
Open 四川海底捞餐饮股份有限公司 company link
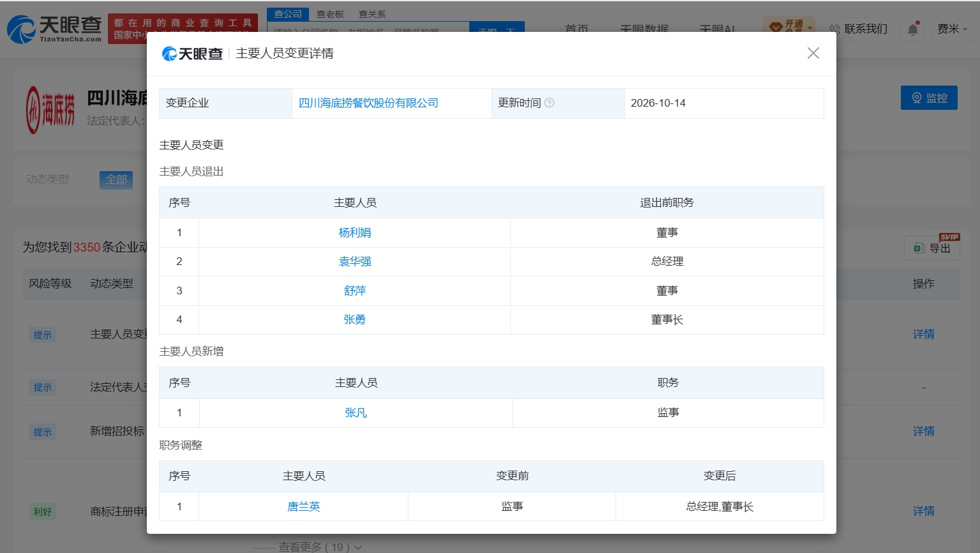(368, 103)
